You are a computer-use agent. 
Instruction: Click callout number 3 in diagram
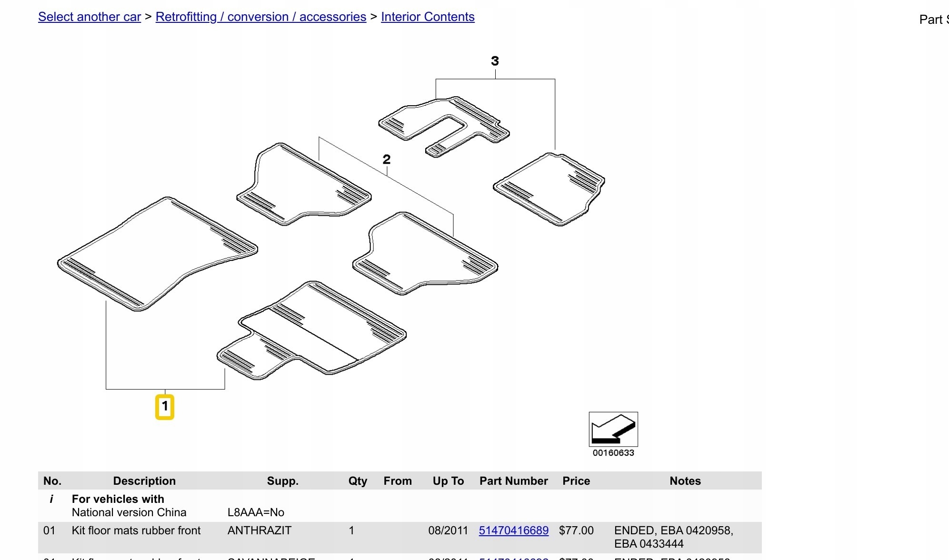[495, 61]
